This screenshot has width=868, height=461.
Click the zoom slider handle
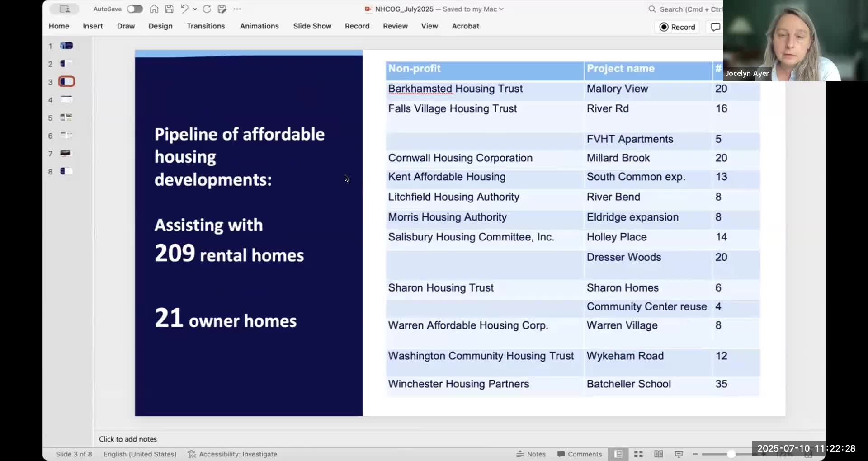tap(731, 454)
